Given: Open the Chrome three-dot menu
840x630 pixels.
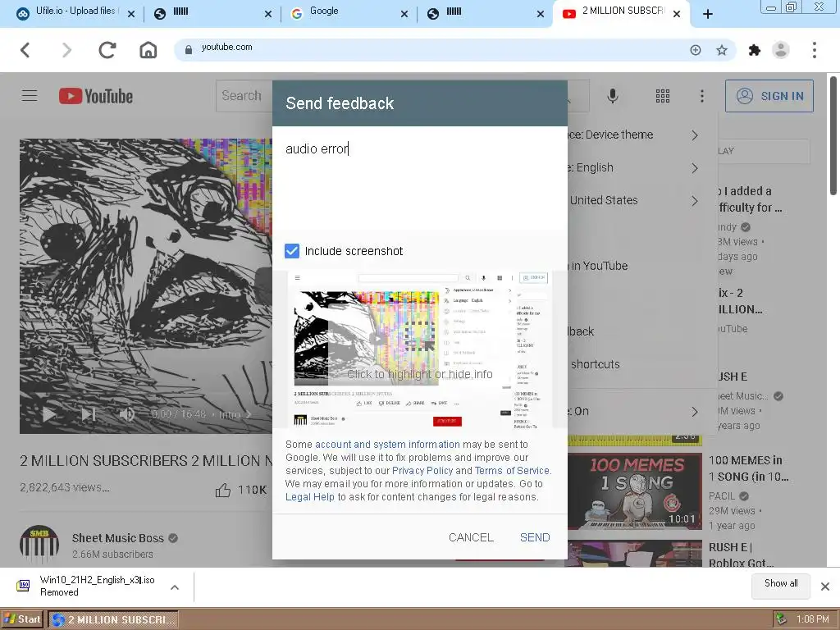Looking at the screenshot, I should pyautogui.click(x=815, y=50).
